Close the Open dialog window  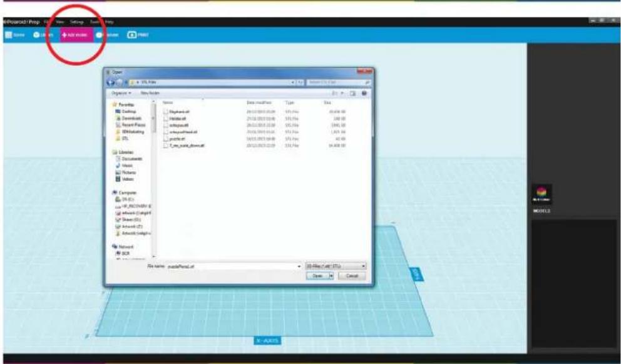click(365, 72)
